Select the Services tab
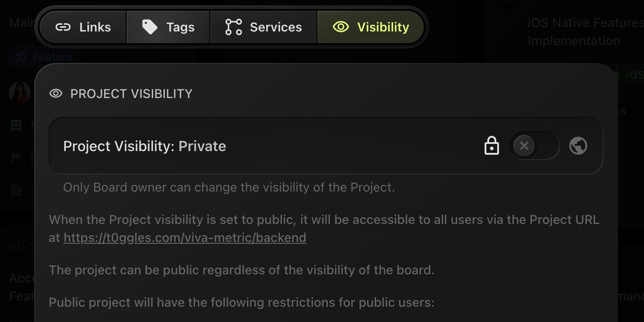 263,27
